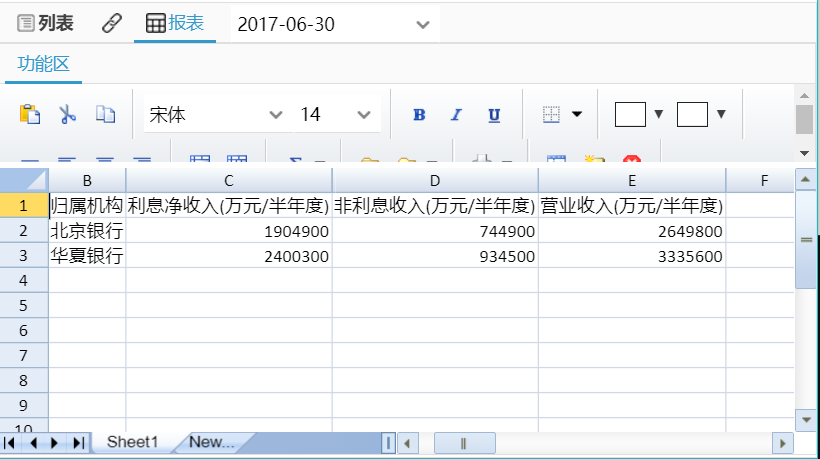Viewport: 820px width, 459px height.
Task: Click the Cut scissors icon
Action: pyautogui.click(x=67, y=114)
